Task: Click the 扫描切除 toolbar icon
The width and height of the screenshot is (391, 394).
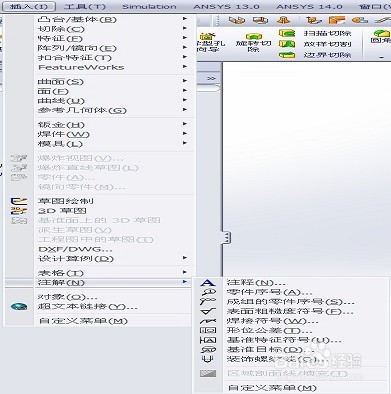Action: 287,33
